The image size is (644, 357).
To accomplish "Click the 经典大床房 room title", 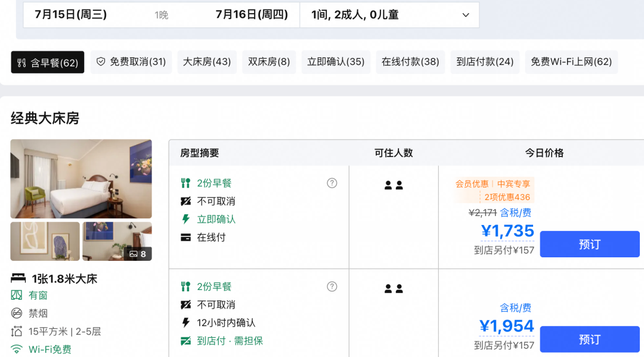I will pos(45,118).
